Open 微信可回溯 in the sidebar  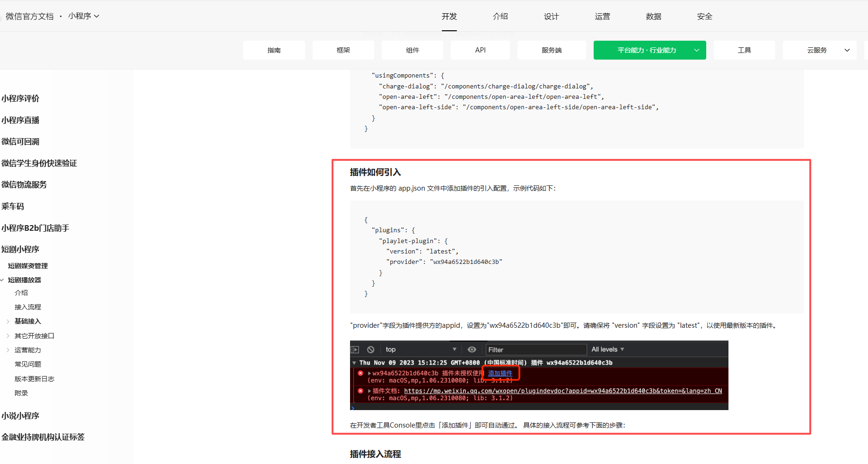pyautogui.click(x=20, y=141)
